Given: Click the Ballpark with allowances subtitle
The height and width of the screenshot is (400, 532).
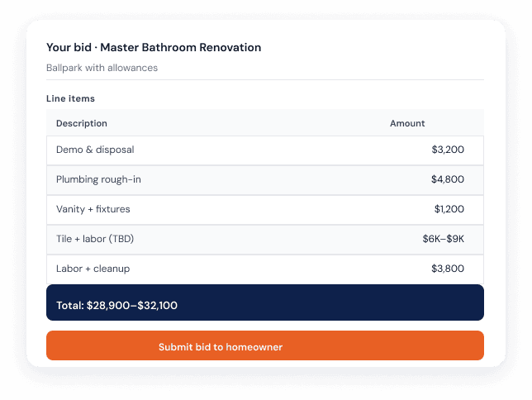Looking at the screenshot, I should (x=102, y=68).
